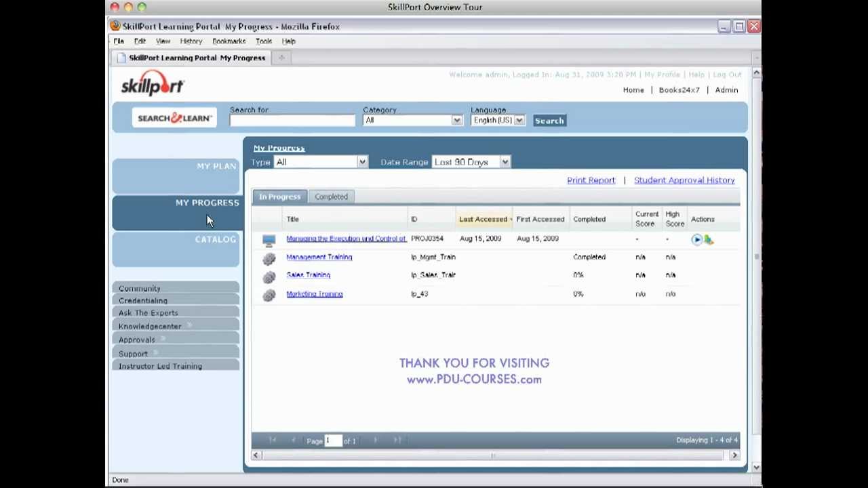Open Managing the Execution and Control course link
This screenshot has height=488, width=868.
tap(346, 239)
